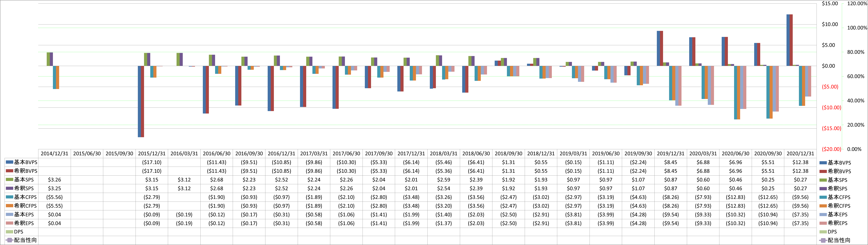Click the 2017/03/31 column header
The image size is (868, 245).
(x=314, y=153)
